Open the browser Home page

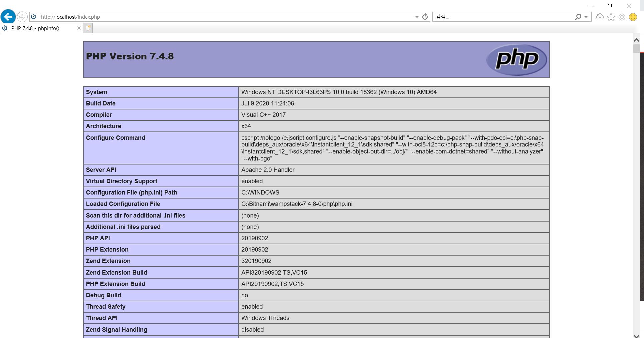600,17
